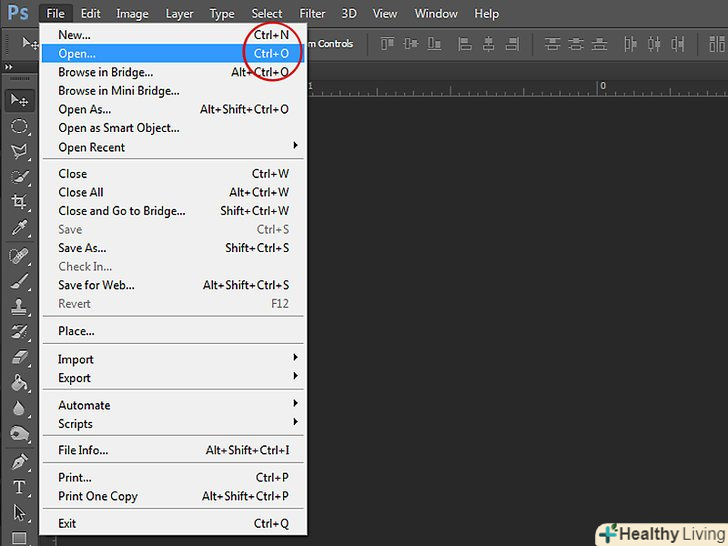The height and width of the screenshot is (546, 728).
Task: Select the Brush tool
Action: pyautogui.click(x=19, y=281)
